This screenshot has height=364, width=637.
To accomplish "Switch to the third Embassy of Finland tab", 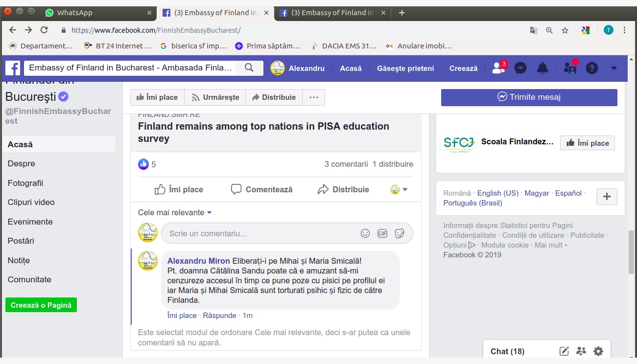I will click(x=332, y=13).
